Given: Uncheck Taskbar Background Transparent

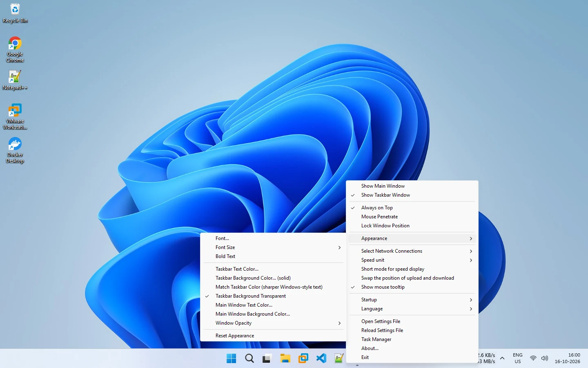Looking at the screenshot, I should click(273, 296).
